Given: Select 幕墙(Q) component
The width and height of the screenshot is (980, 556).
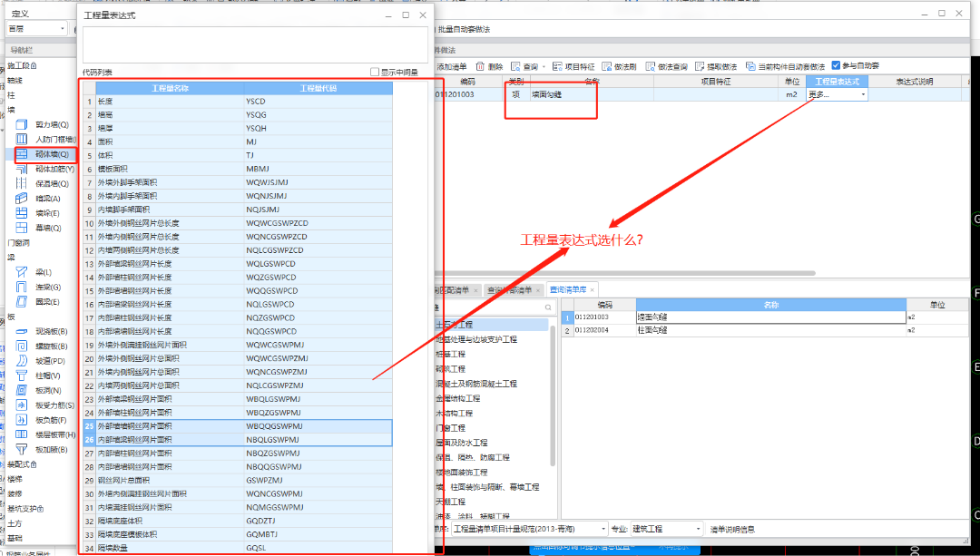Looking at the screenshot, I should (48, 228).
